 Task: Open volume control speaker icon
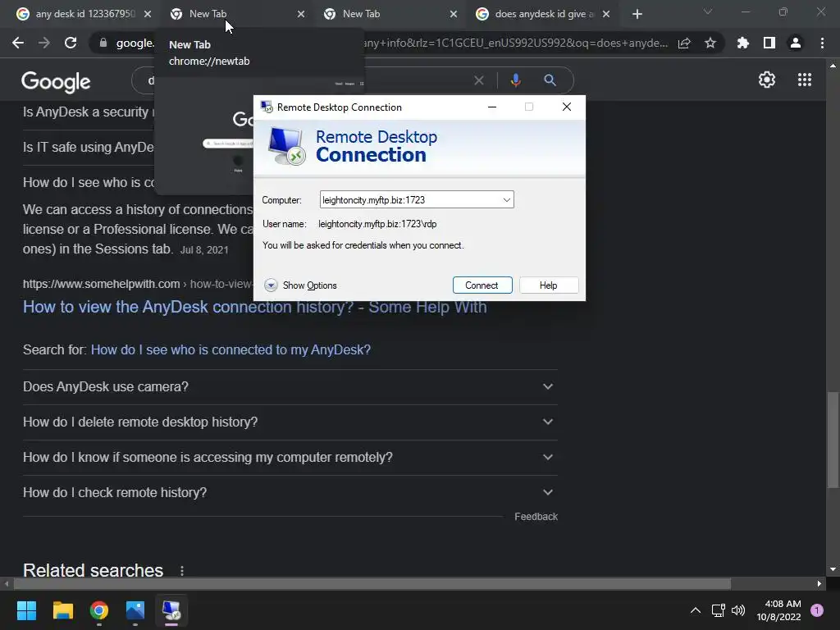tap(738, 610)
